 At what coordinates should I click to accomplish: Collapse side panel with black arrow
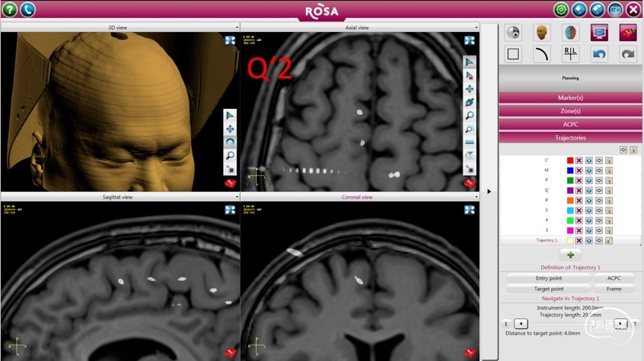click(x=489, y=192)
